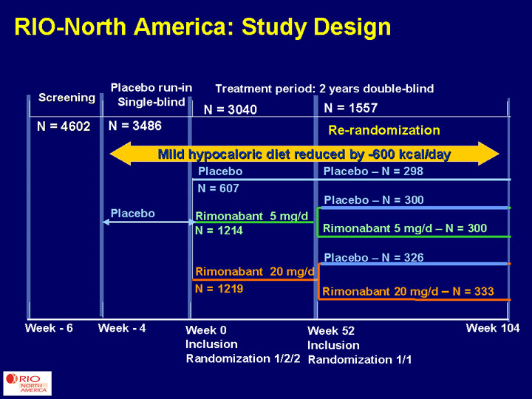Click the run-in 'Placebo' arrow label

pos(133,214)
